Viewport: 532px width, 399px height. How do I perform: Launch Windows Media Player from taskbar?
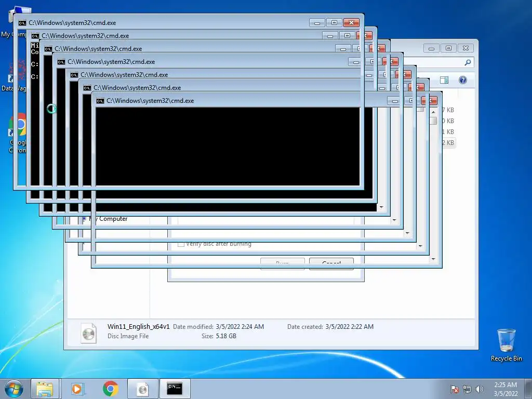(x=77, y=389)
